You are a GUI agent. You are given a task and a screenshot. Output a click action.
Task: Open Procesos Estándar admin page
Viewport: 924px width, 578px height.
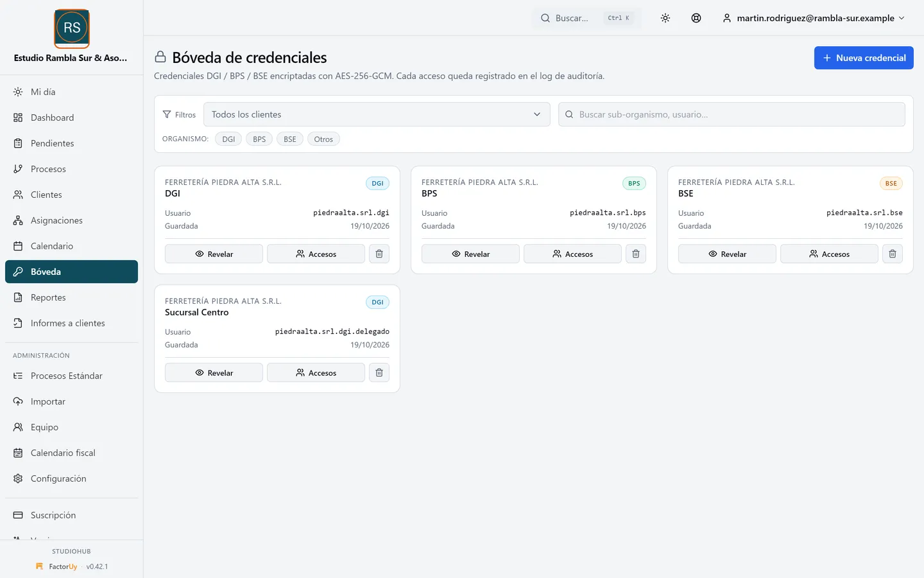click(71, 376)
